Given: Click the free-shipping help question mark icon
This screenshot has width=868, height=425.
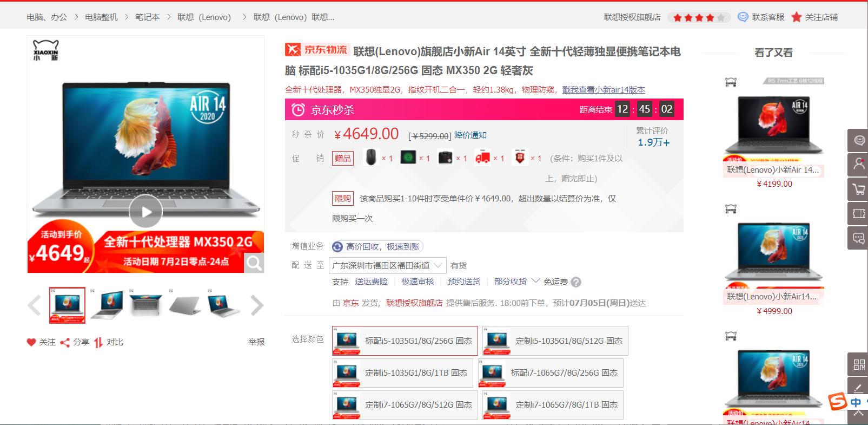Looking at the screenshot, I should click(x=576, y=282).
